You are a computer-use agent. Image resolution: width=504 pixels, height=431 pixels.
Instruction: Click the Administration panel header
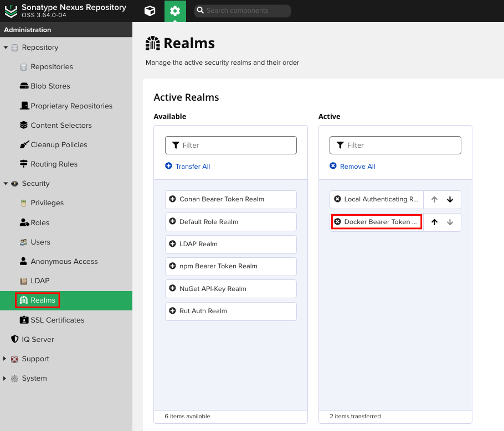tap(66, 29)
